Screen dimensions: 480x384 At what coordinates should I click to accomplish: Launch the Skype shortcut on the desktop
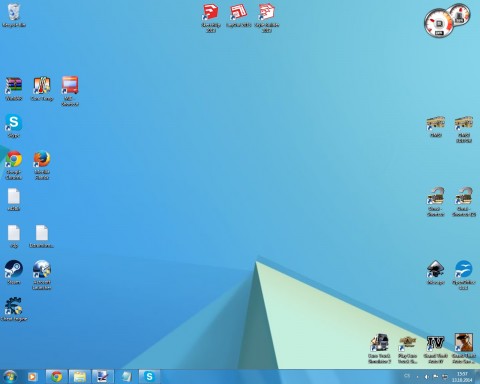tap(14, 126)
